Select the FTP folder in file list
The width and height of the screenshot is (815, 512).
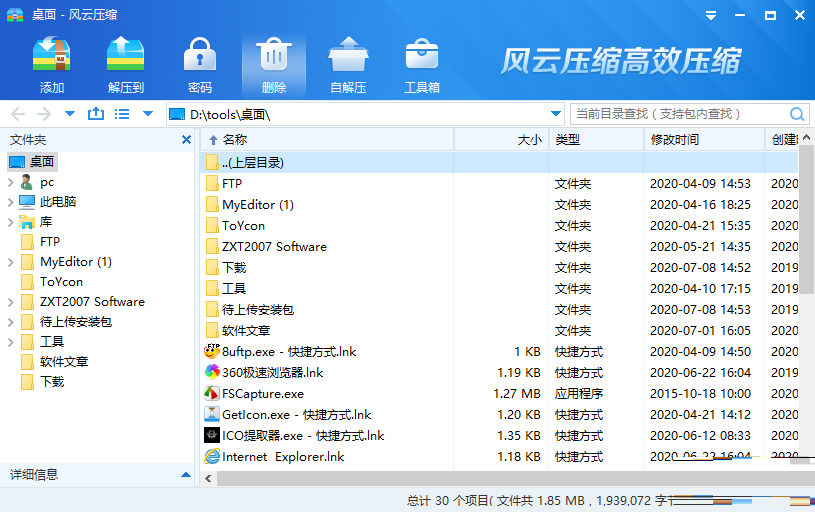pyautogui.click(x=499, y=183)
